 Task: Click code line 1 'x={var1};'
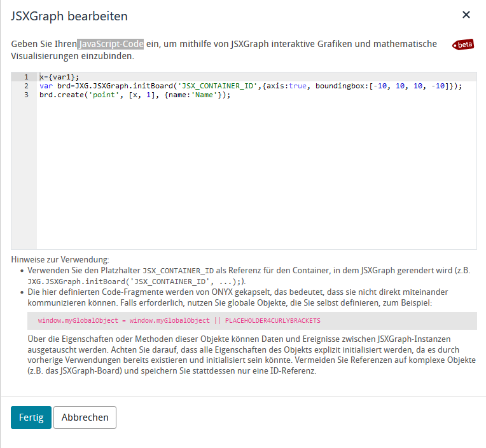(x=59, y=77)
